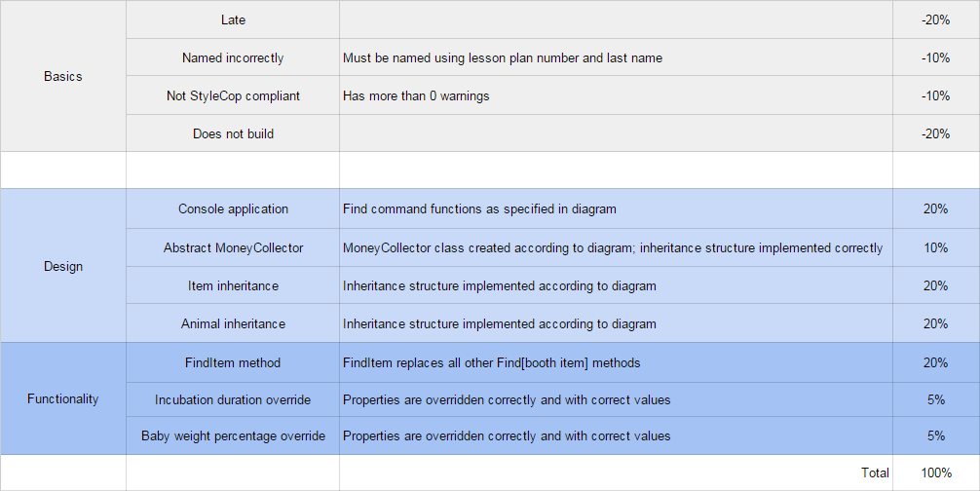The height and width of the screenshot is (491, 980).
Task: Select the lesson plan naming requirement text
Action: click(x=502, y=57)
